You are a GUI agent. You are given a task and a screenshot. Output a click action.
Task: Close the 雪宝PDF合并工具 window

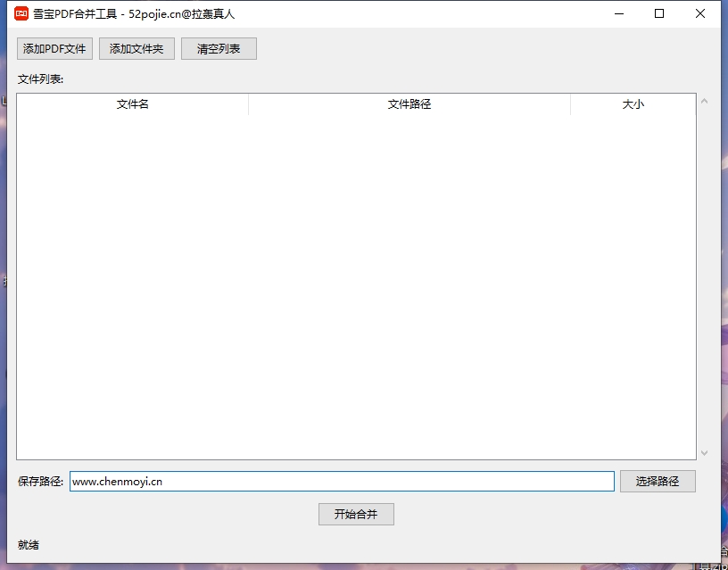point(700,14)
